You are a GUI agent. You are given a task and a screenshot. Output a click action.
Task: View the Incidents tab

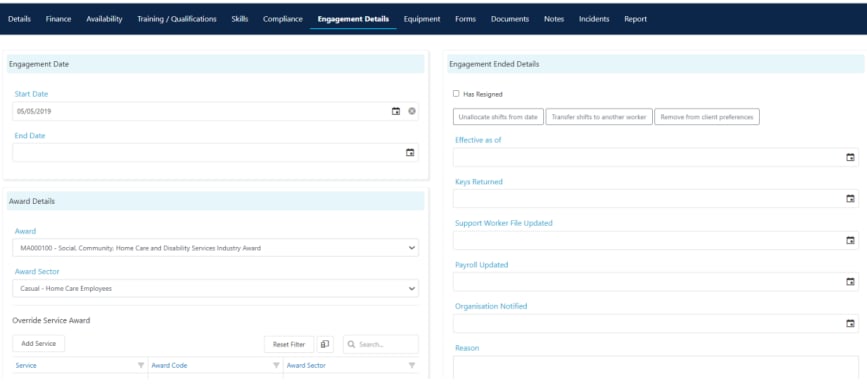click(594, 19)
